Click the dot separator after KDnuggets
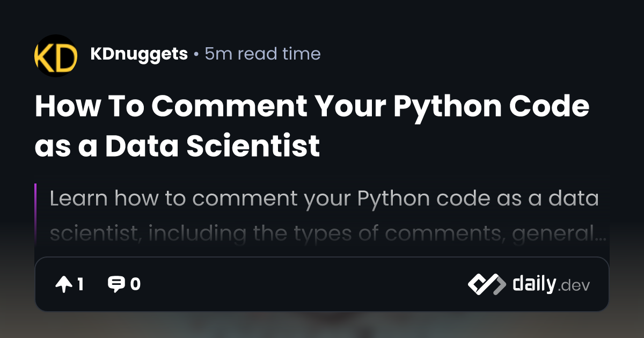 tap(196, 55)
